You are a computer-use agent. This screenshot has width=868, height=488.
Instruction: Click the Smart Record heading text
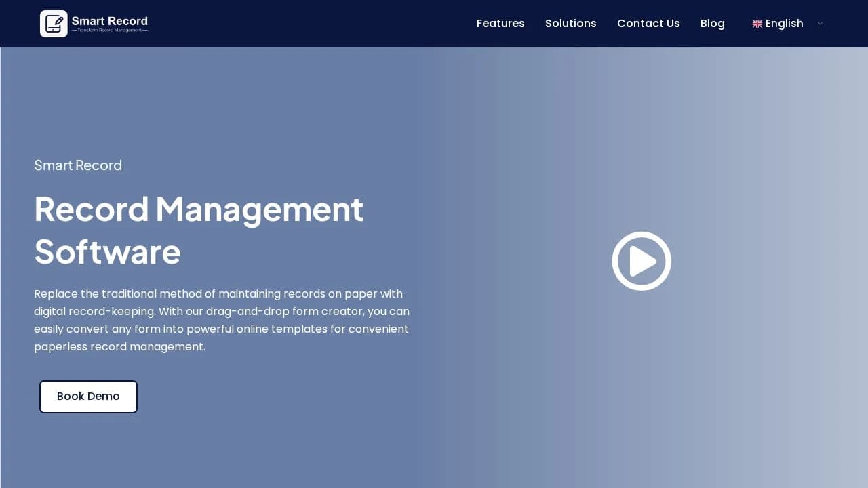[78, 165]
